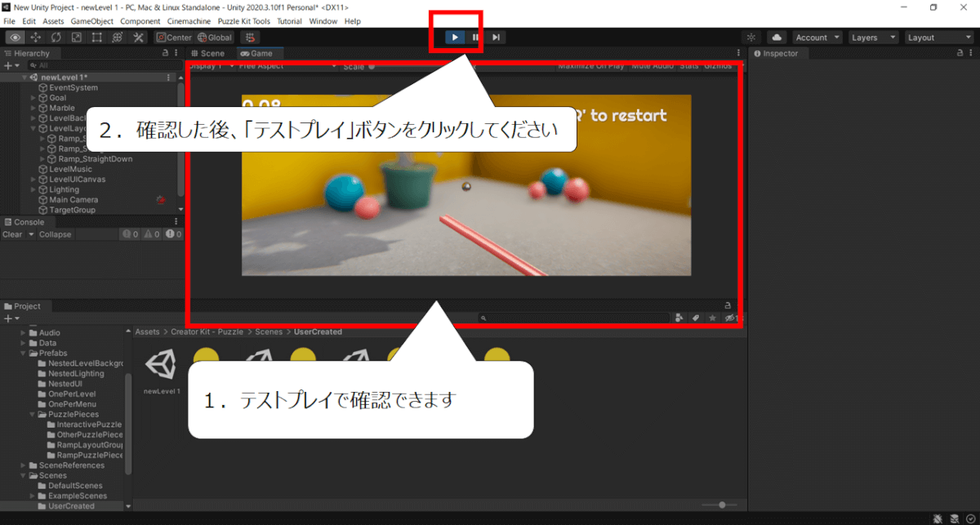The image size is (980, 525).
Task: Open the GameObject menu
Action: click(x=91, y=21)
